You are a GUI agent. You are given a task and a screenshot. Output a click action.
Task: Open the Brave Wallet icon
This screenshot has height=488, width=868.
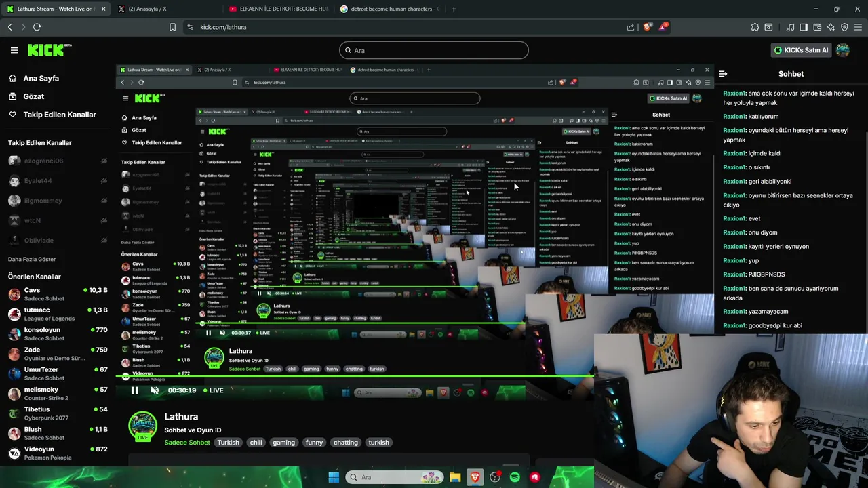coord(817,27)
